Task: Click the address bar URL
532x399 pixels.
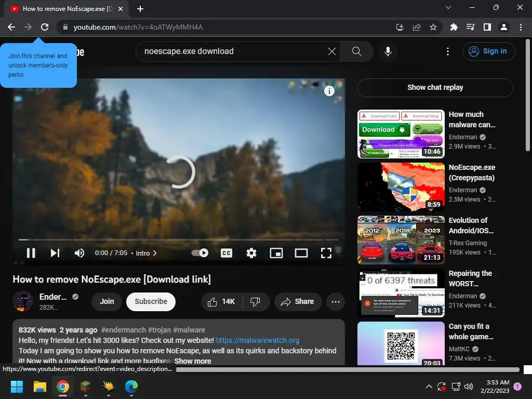Action: tap(138, 27)
